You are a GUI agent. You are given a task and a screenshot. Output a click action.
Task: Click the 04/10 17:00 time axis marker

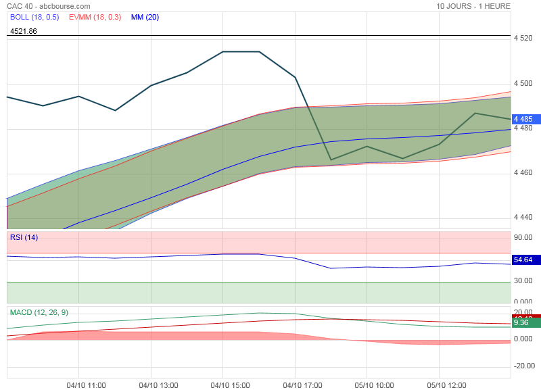302,385
